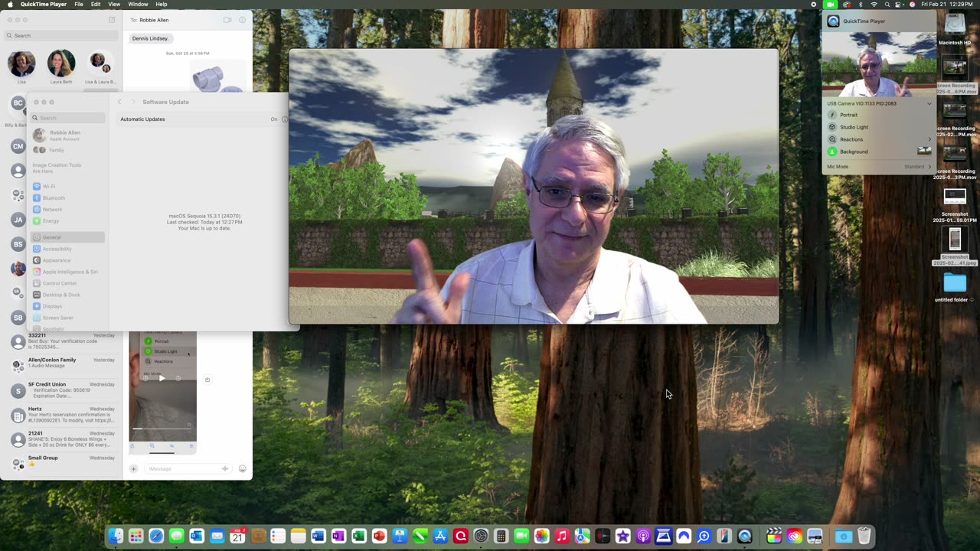The image size is (980, 551).
Task: Open Microsoft Word from the Dock
Action: [x=318, y=536]
